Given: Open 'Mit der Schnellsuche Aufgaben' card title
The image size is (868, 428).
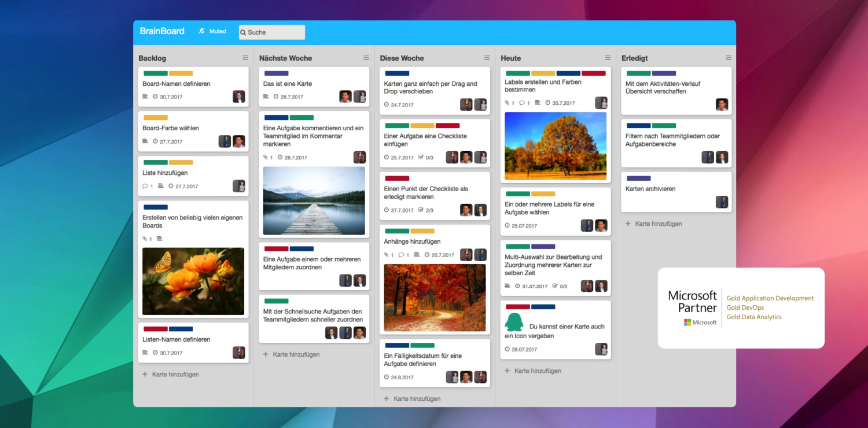Looking at the screenshot, I should [313, 316].
